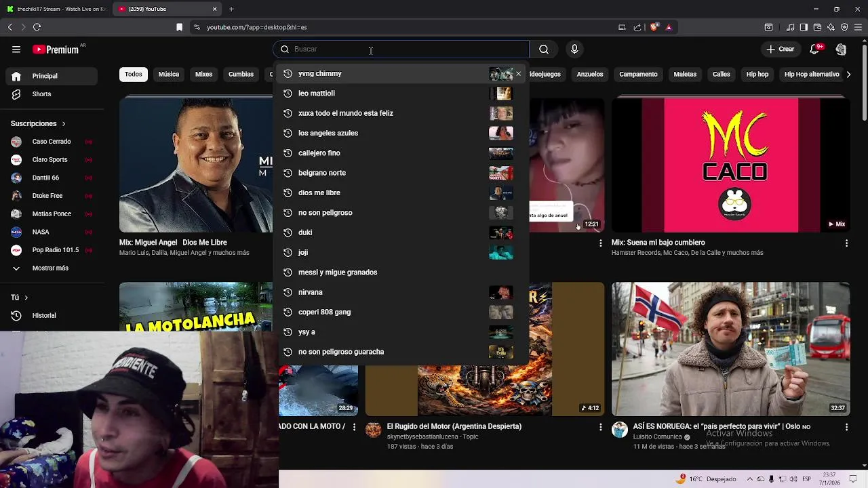Viewport: 868px width, 488px height.
Task: Click the 'Crear' button
Action: pyautogui.click(x=780, y=49)
